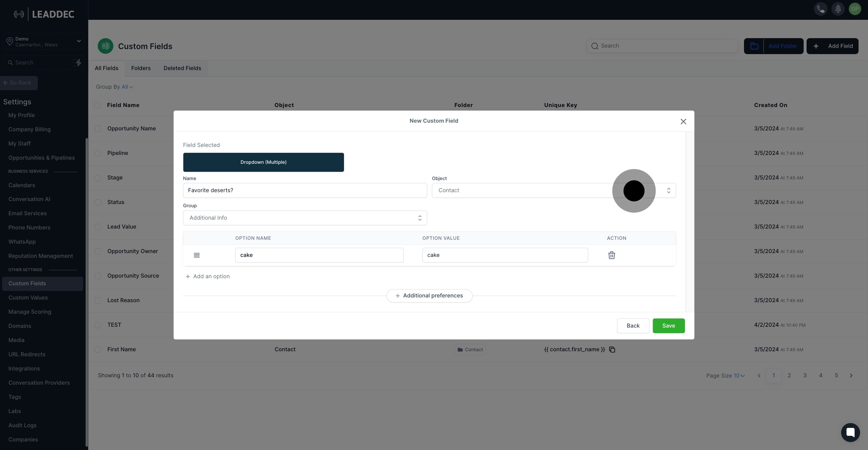This screenshot has width=868, height=450.
Task: Toggle the select-all checkbox in table header
Action: [98, 105]
